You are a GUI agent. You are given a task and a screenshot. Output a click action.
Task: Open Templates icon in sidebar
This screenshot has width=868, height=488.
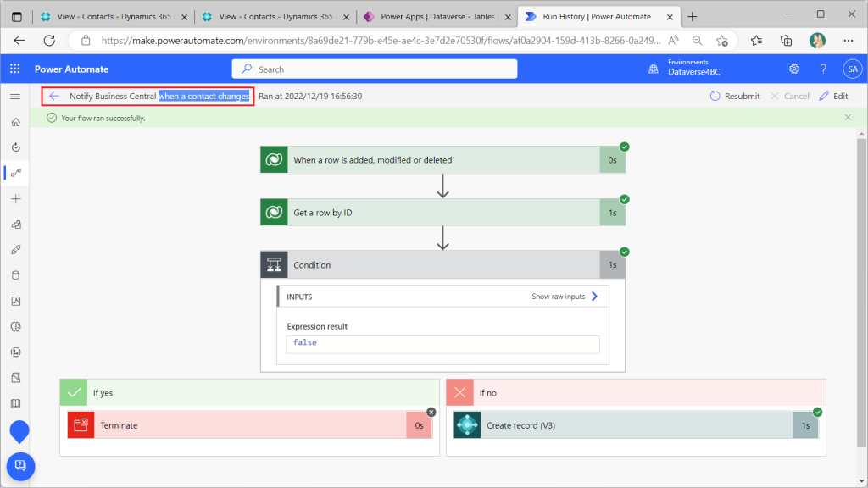pyautogui.click(x=15, y=224)
